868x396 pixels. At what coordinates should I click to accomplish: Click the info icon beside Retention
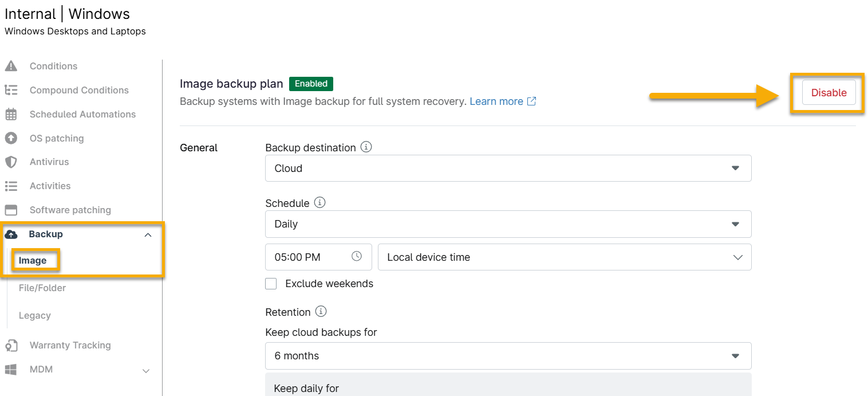321,312
